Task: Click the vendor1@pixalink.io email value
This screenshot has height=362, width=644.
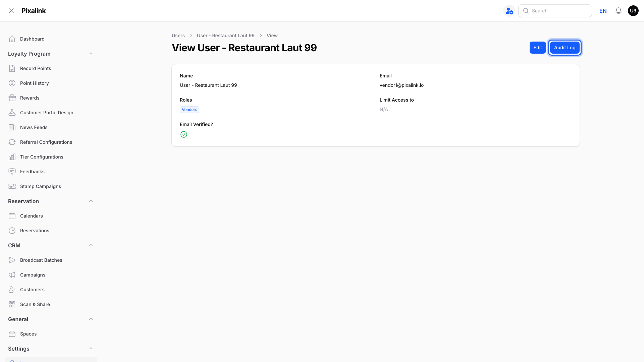Action: 401,85
